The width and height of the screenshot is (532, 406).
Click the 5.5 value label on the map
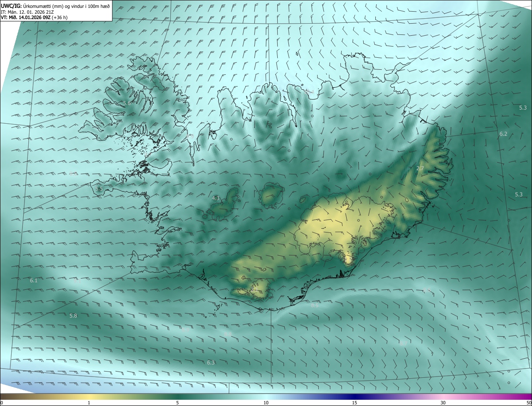[99, 189]
